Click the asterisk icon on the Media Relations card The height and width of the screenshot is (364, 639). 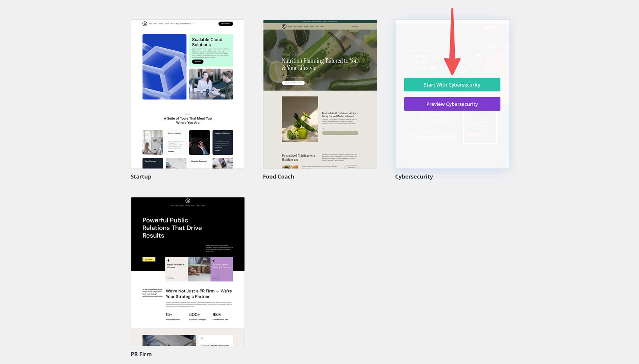pos(169,261)
